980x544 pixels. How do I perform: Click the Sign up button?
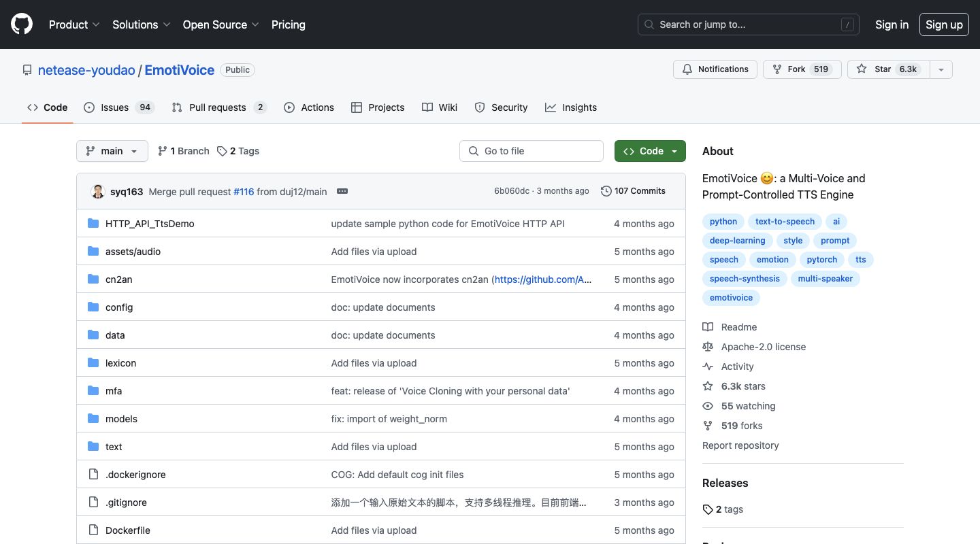click(x=944, y=24)
